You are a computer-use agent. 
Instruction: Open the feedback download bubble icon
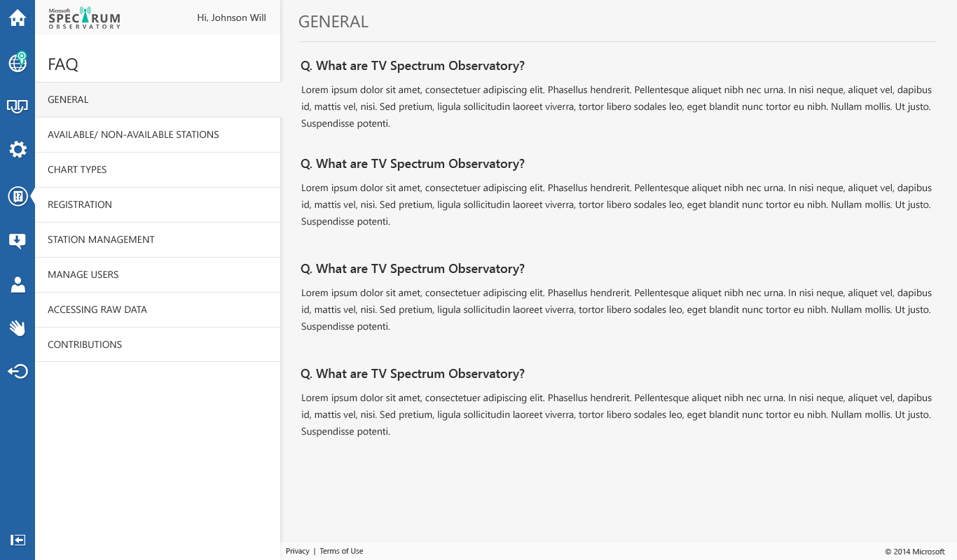18,241
